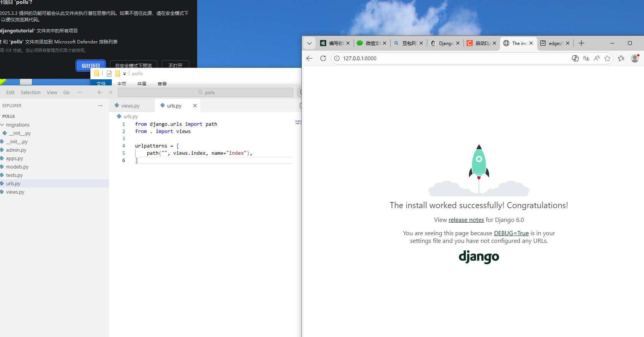Open the Selection menu in VS Code
This screenshot has width=644, height=337.
(x=31, y=92)
